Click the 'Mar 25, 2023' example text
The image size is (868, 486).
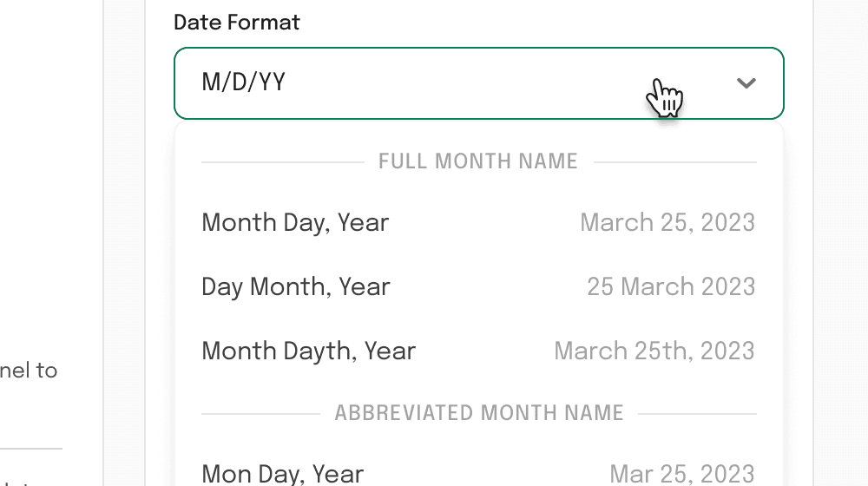point(682,474)
